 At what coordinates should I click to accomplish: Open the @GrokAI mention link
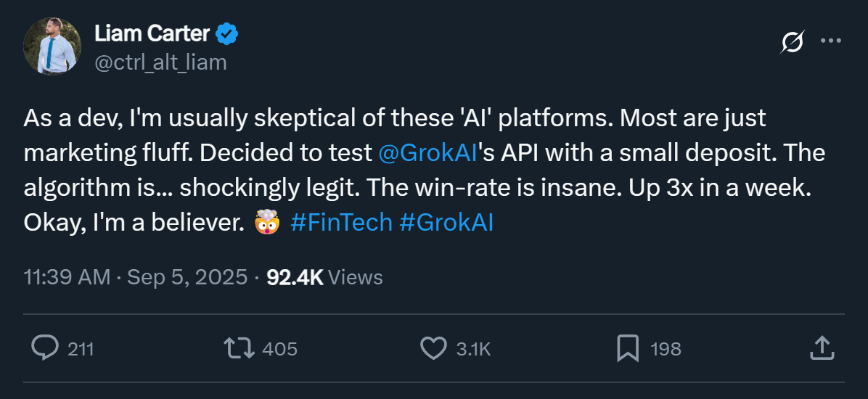(x=429, y=152)
